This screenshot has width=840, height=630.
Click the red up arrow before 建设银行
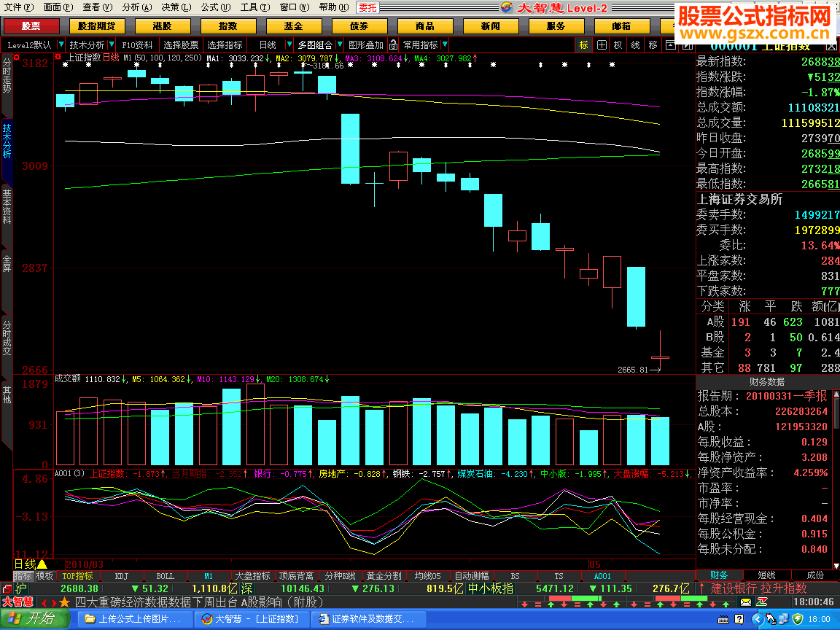(701, 588)
